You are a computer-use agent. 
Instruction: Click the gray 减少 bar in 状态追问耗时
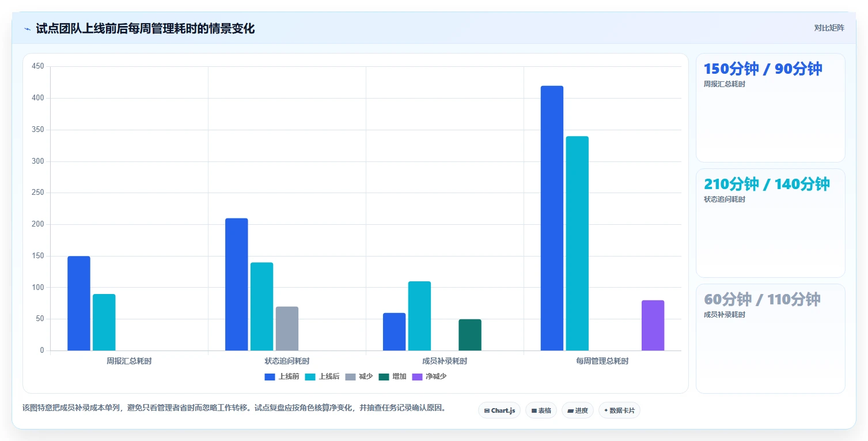287,329
